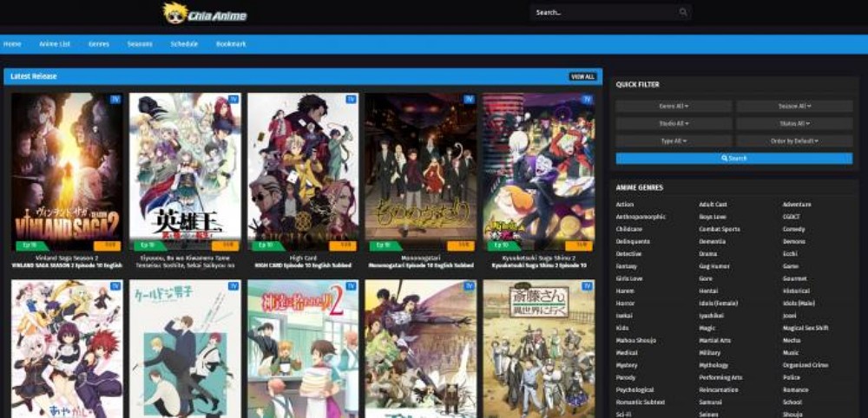
Task: Open the Eiyuuou poster thumbnail
Action: (x=185, y=172)
